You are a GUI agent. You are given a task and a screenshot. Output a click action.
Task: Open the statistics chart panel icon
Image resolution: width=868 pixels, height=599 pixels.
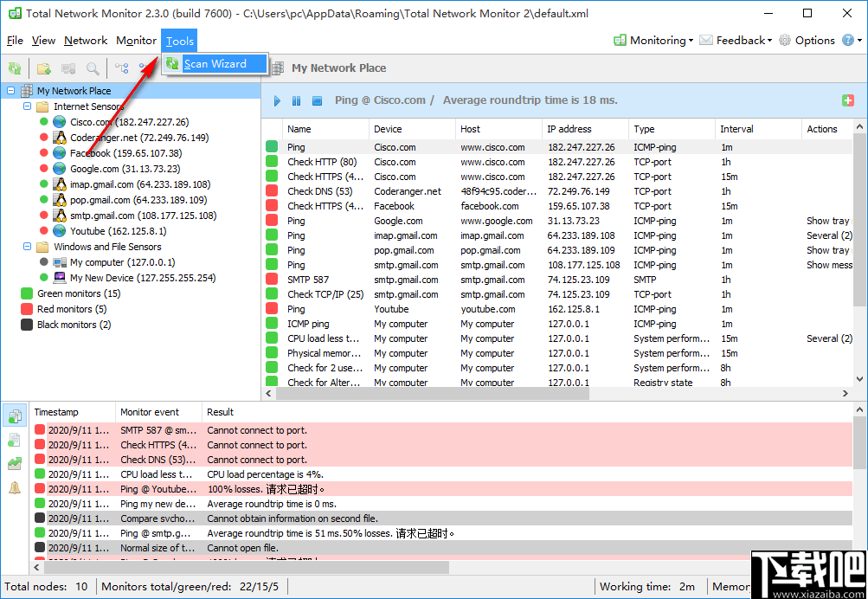[14, 463]
